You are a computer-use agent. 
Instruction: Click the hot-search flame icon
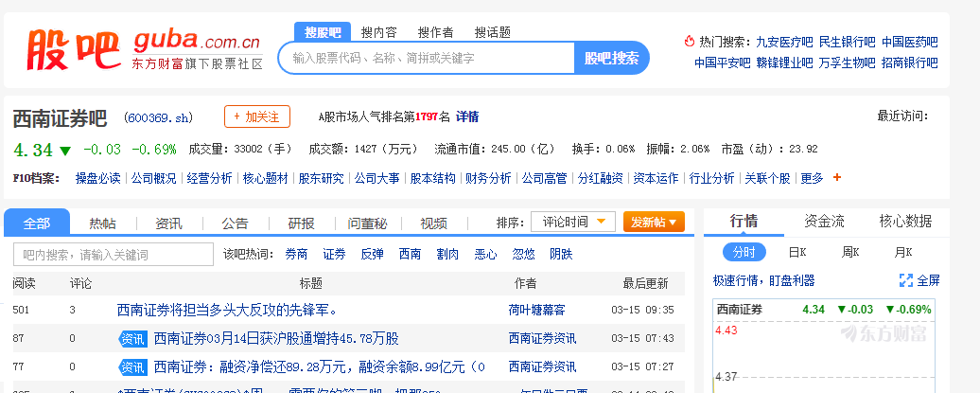point(690,42)
